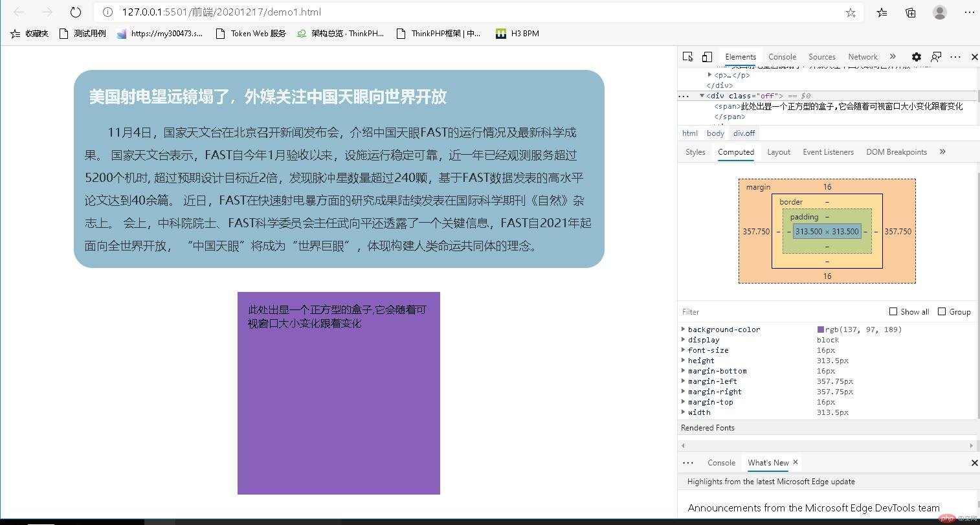Open the https://my300473.s... bookmark
980x525 pixels.
[x=159, y=34]
